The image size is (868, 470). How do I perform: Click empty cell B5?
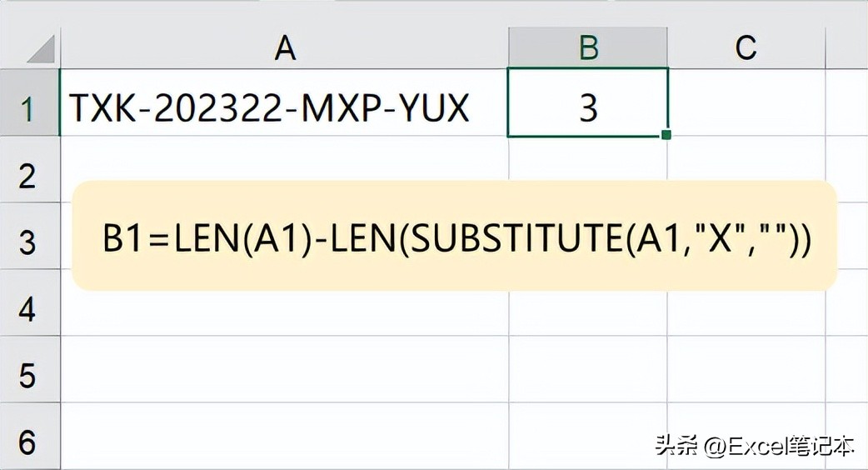click(x=588, y=369)
